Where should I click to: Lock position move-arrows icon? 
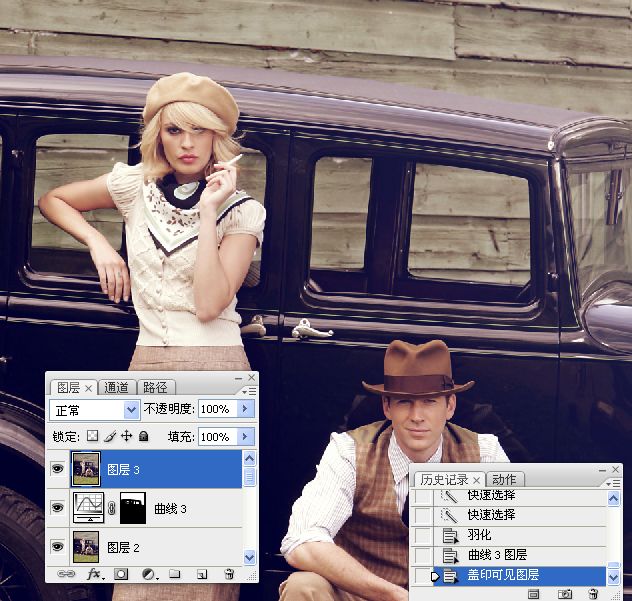[x=127, y=436]
